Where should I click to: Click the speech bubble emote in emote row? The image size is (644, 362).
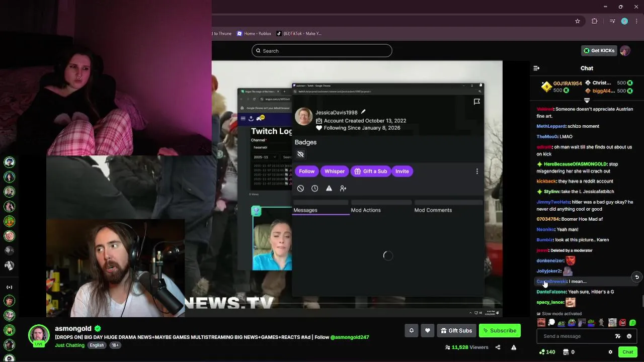click(551, 323)
